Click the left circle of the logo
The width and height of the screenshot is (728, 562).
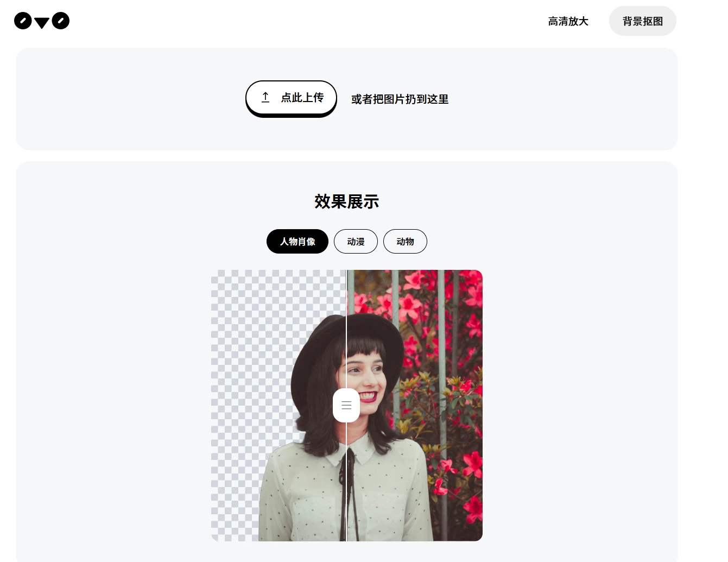23,21
